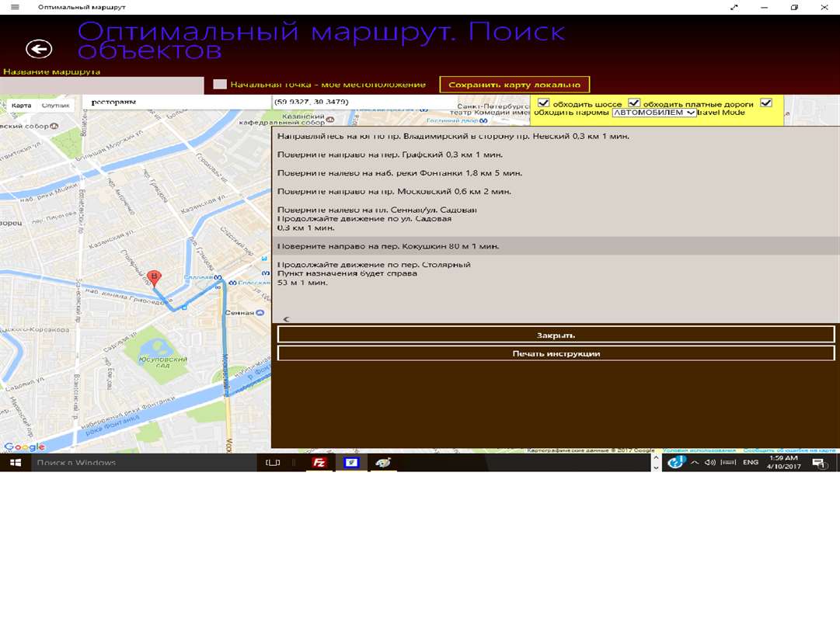Click 'Печать инструкции' button
Image resolution: width=840 pixels, height=629 pixels.
(x=556, y=353)
